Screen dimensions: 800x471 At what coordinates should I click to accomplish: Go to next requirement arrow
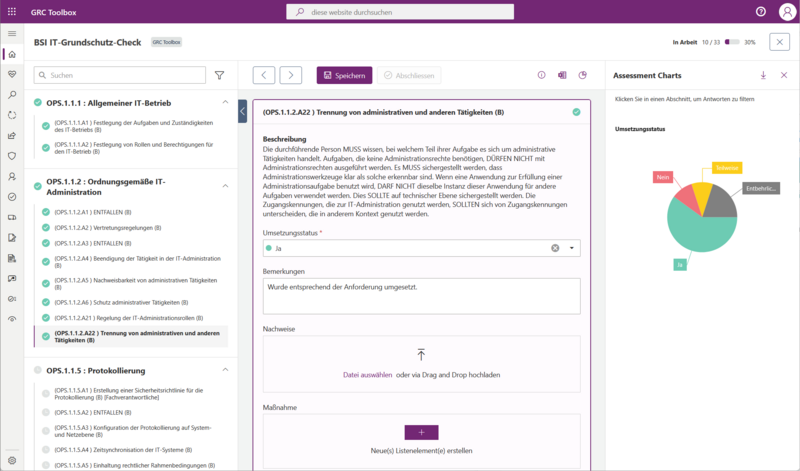click(290, 75)
